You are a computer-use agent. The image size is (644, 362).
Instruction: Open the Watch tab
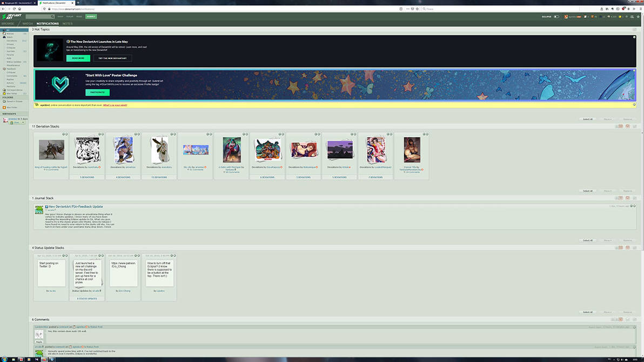[27, 23]
